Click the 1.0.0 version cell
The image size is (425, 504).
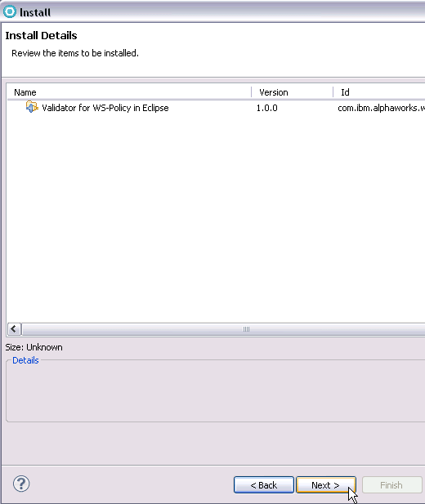pyautogui.click(x=266, y=108)
